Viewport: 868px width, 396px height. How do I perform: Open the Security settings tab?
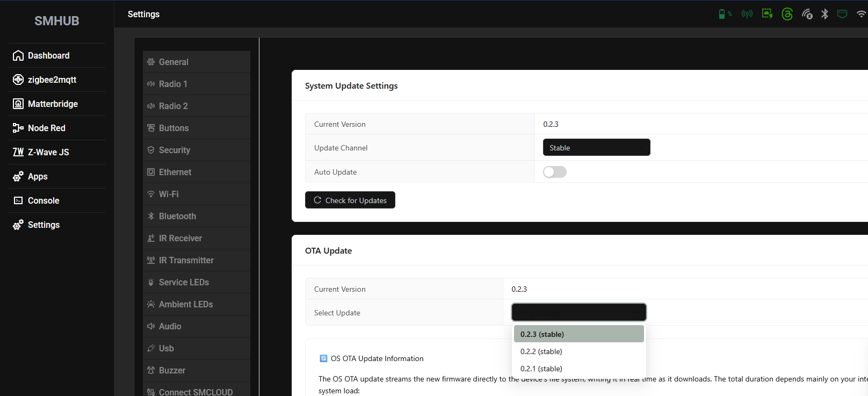click(175, 150)
